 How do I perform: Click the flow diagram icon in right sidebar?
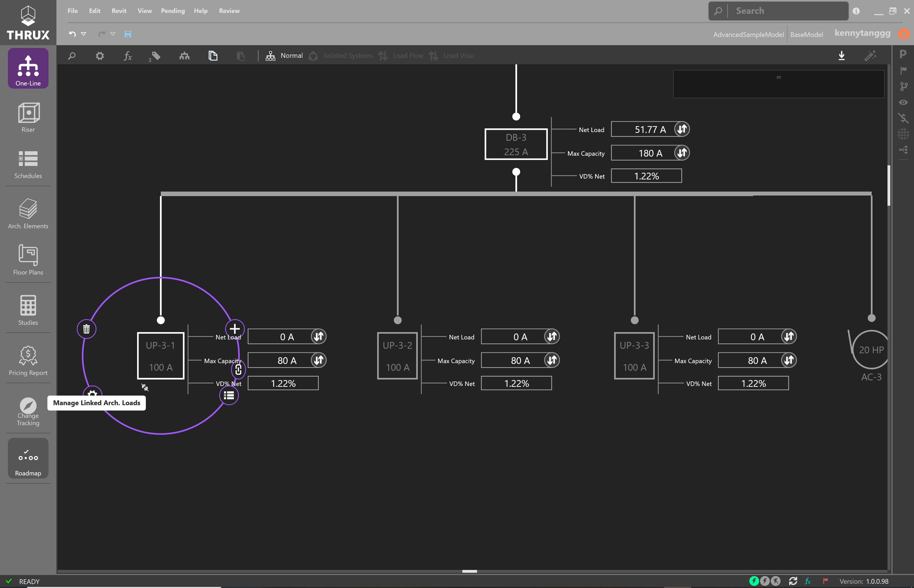903,150
